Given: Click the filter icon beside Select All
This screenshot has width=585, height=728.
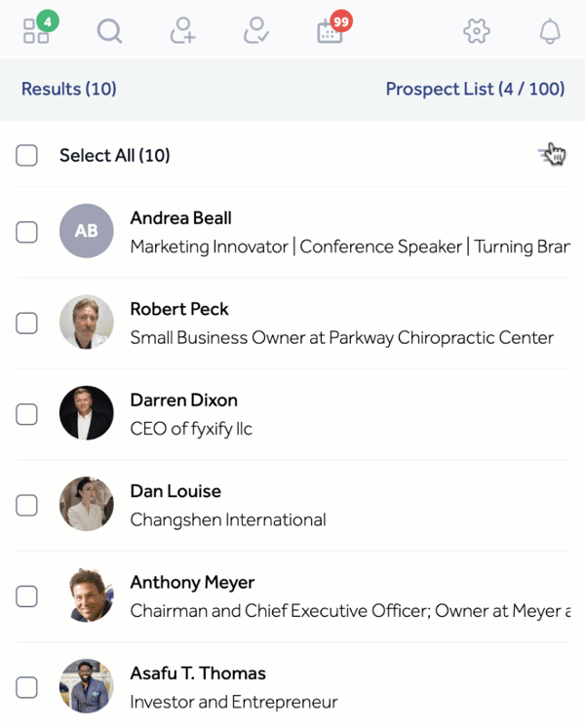Looking at the screenshot, I should coord(552,155).
